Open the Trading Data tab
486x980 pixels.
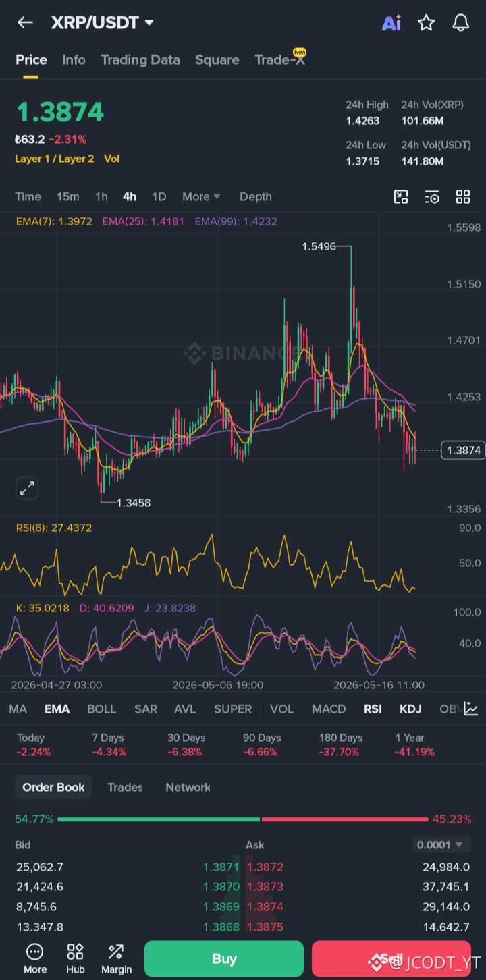click(140, 60)
